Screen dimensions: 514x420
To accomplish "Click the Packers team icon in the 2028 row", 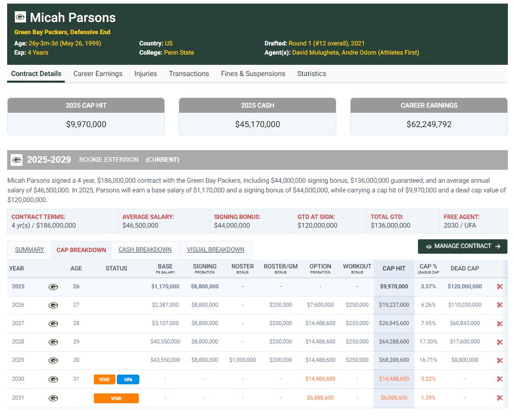I will (53, 342).
